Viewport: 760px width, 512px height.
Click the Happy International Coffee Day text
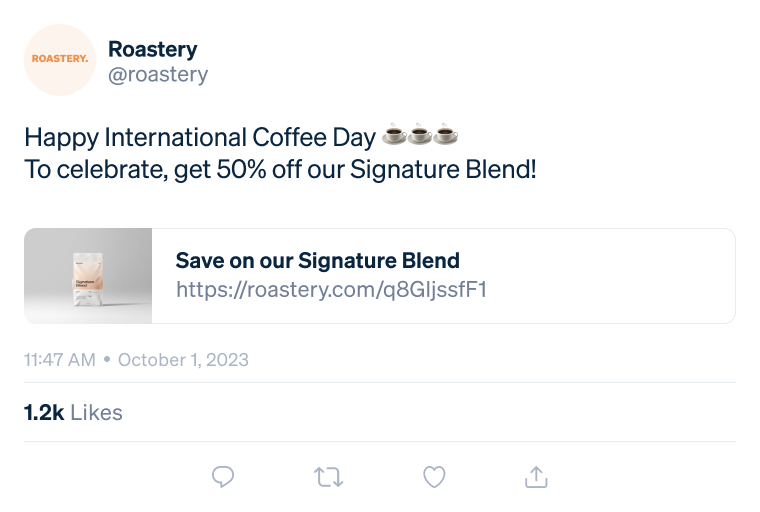(x=200, y=137)
